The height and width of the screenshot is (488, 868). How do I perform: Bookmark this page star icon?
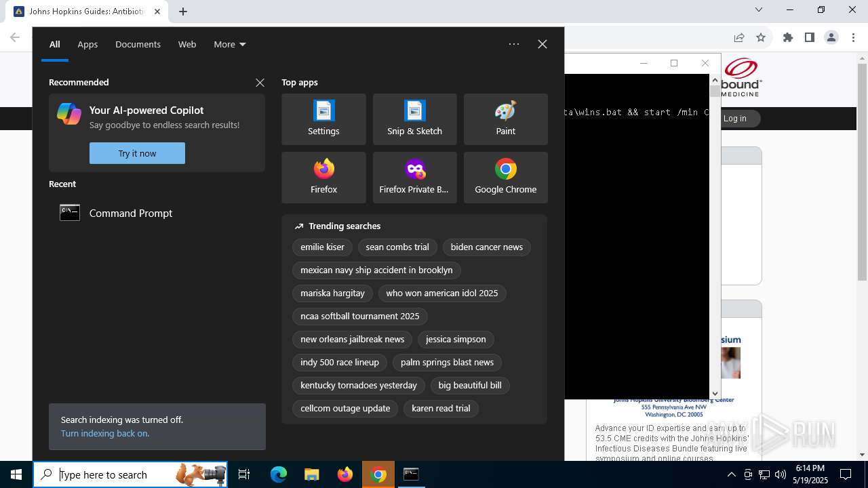pos(761,37)
